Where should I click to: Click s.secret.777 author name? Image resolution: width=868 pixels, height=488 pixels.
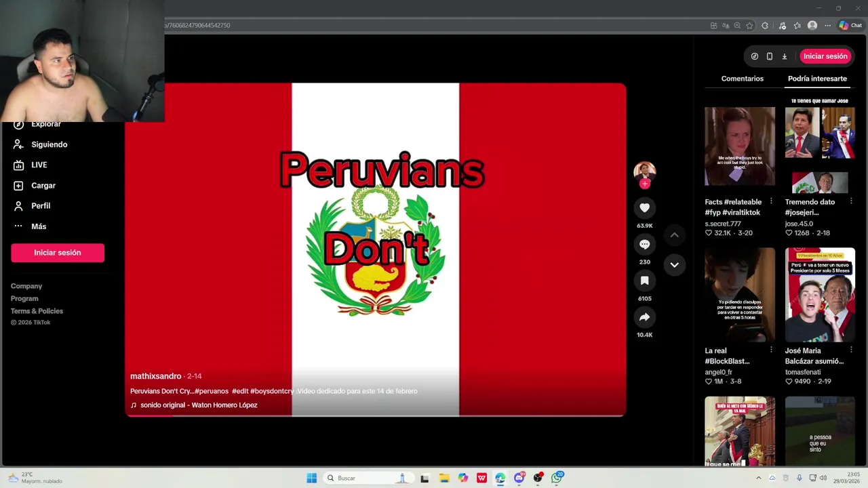click(x=723, y=224)
